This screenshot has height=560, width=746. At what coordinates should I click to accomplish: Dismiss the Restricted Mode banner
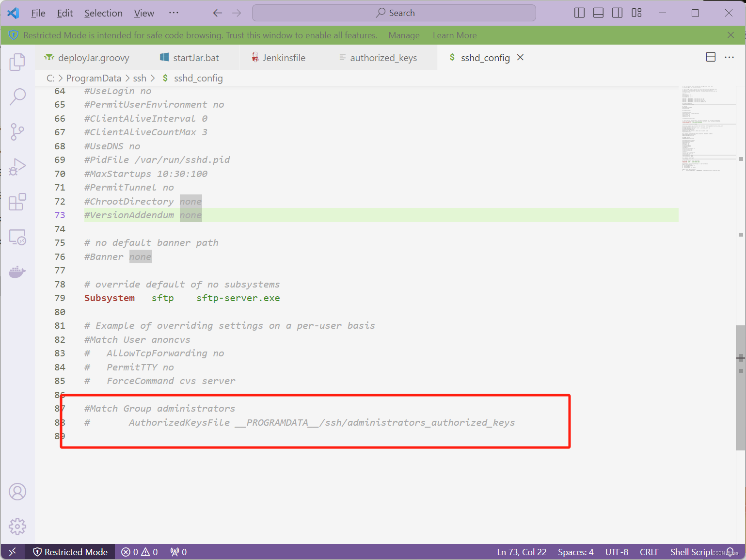click(730, 35)
